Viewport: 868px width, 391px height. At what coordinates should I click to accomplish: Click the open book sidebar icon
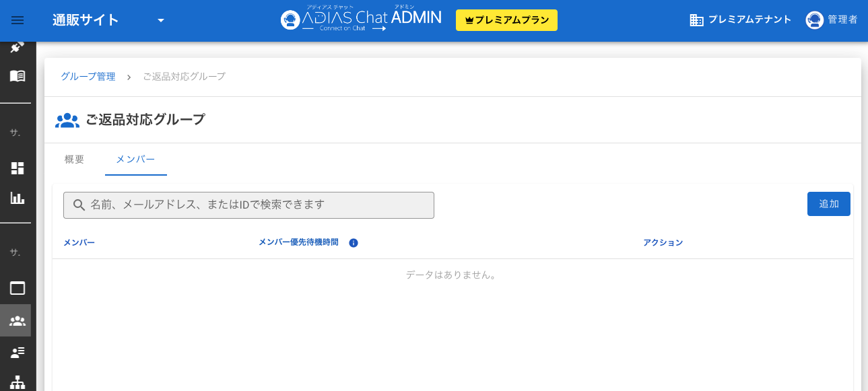(18, 76)
